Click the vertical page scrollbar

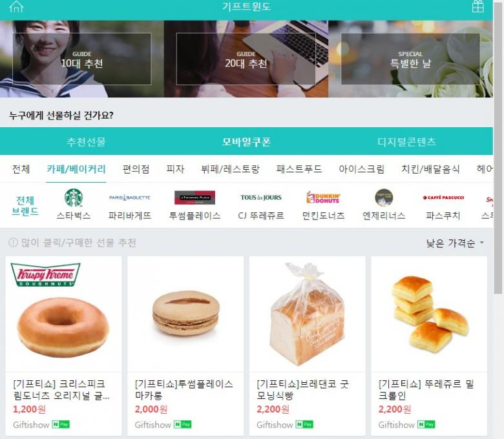(498, 148)
